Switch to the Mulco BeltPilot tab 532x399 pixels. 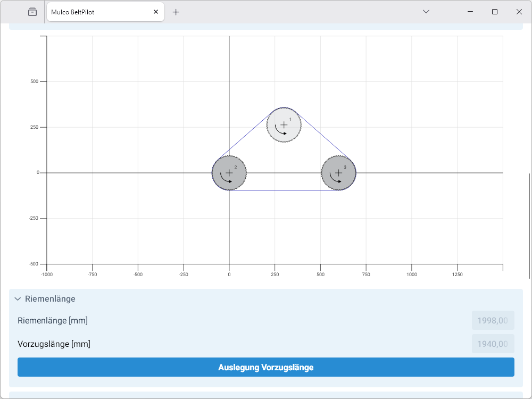(96, 12)
